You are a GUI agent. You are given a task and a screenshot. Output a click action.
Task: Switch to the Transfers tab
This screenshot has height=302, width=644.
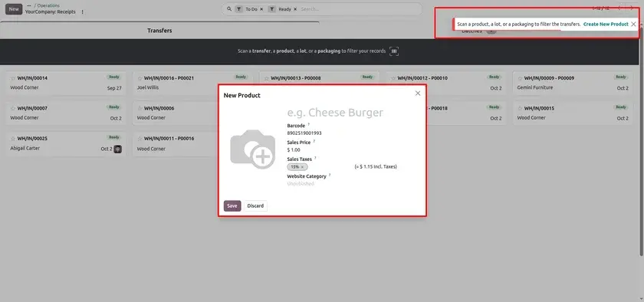[x=159, y=31]
